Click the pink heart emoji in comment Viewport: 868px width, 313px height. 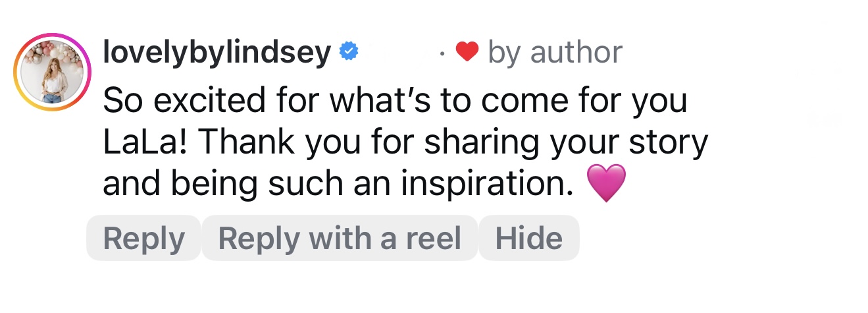tap(605, 185)
